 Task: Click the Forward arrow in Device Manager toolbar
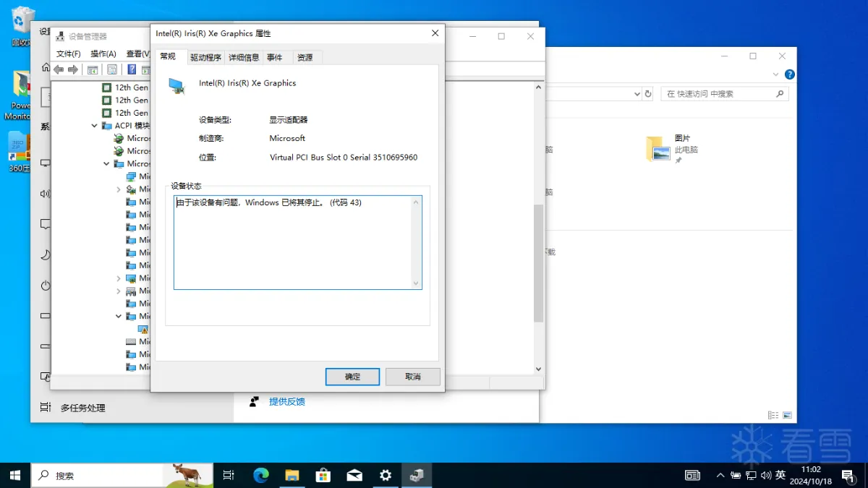point(72,69)
